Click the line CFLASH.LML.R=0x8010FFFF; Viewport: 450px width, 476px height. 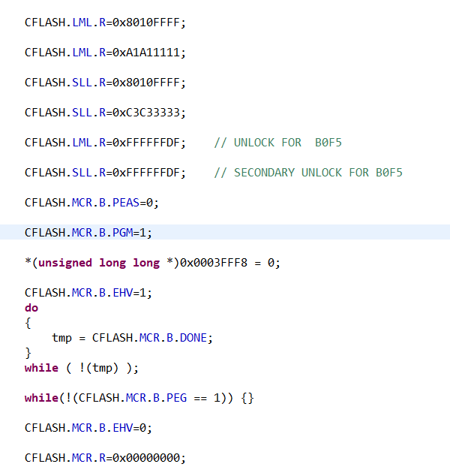105,23
